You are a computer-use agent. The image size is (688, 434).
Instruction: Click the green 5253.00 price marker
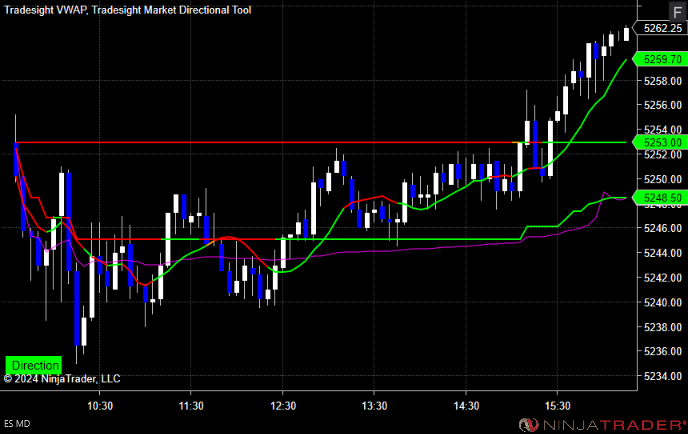coord(660,143)
